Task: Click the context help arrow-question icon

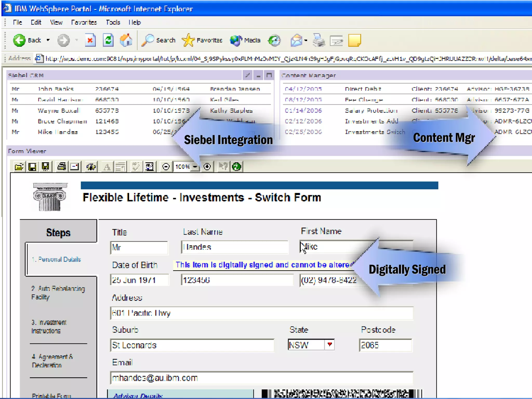Action: tap(223, 167)
